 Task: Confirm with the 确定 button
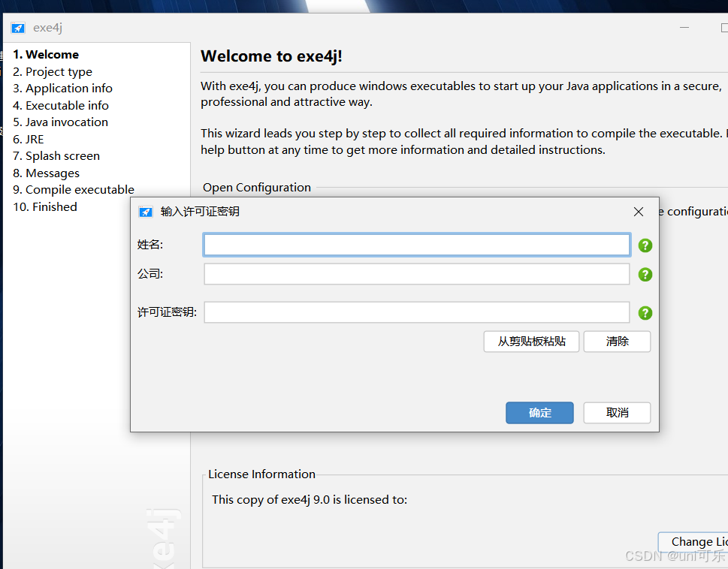pos(539,413)
